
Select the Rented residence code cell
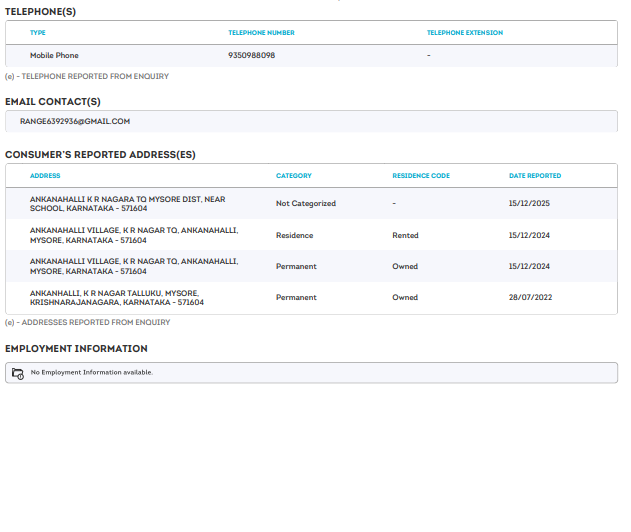pyautogui.click(x=405, y=236)
